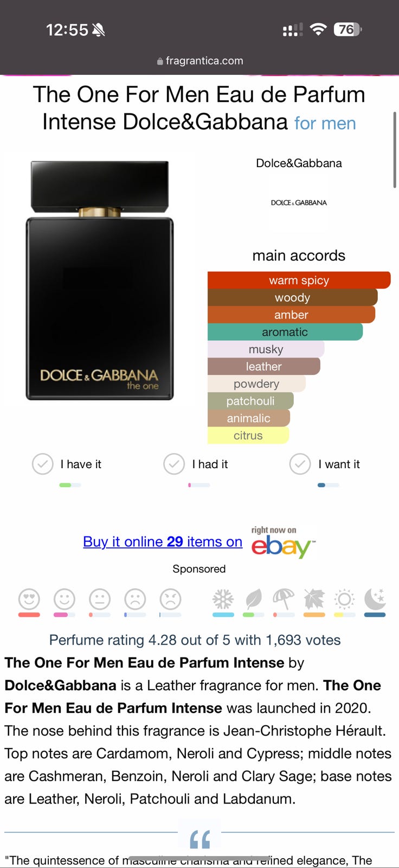Pick the angry hate face icon
399x868 pixels.
[170, 599]
